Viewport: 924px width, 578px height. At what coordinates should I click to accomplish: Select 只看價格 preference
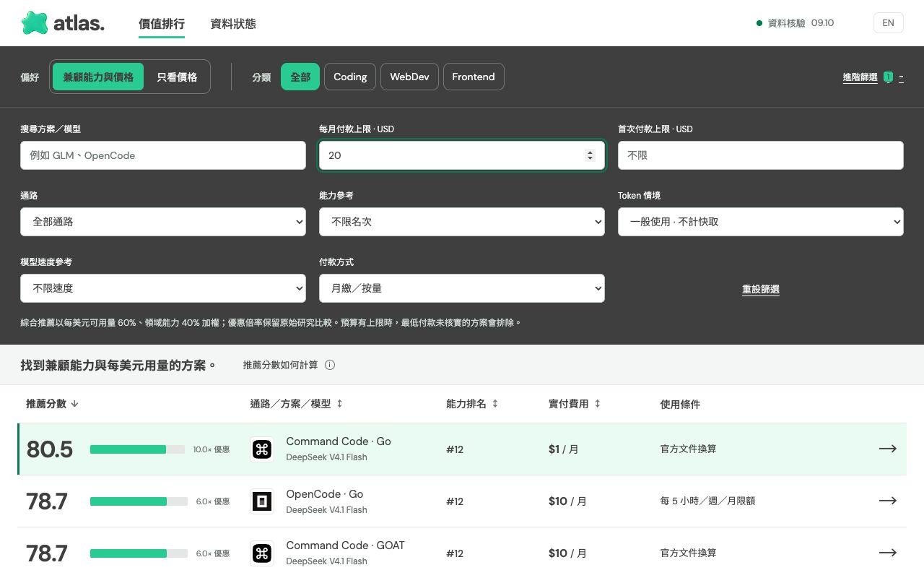[177, 77]
